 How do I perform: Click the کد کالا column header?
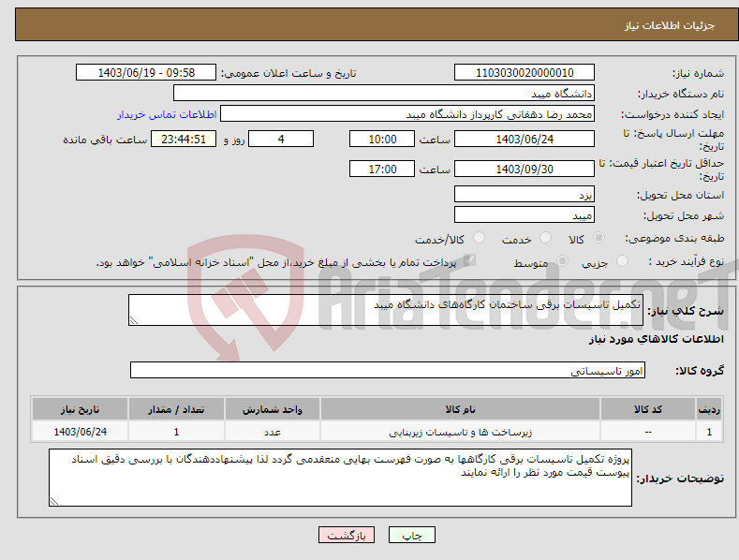648,409
